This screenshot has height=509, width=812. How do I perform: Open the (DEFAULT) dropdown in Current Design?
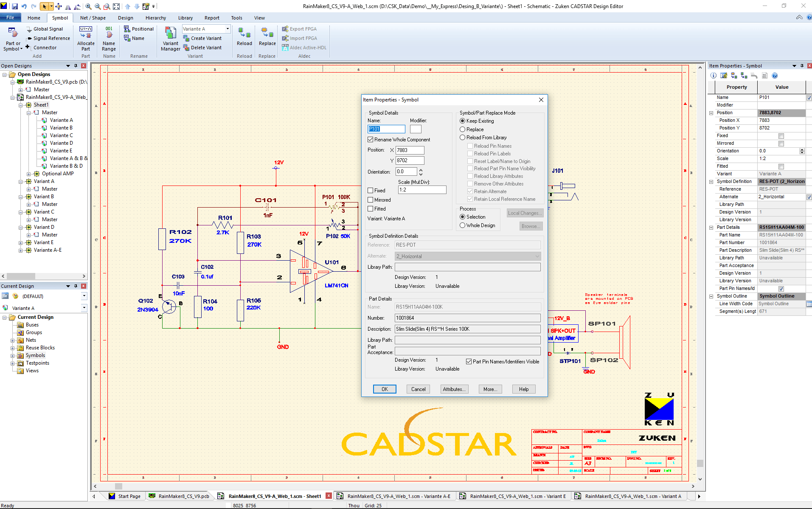click(84, 296)
